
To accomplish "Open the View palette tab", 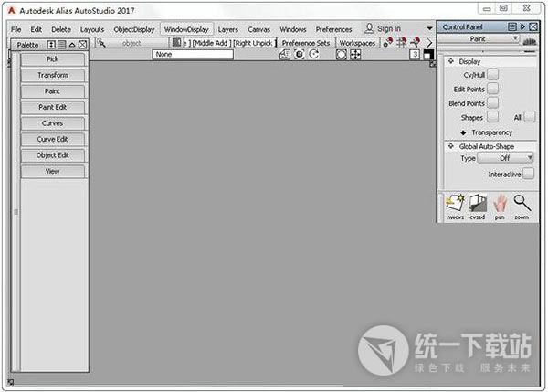I will (x=53, y=172).
